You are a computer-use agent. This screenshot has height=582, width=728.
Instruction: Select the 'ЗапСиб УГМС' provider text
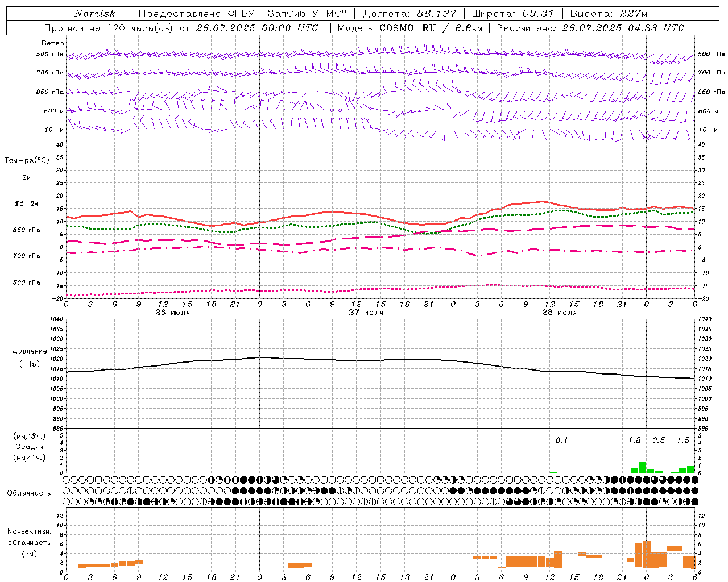pyautogui.click(x=303, y=14)
